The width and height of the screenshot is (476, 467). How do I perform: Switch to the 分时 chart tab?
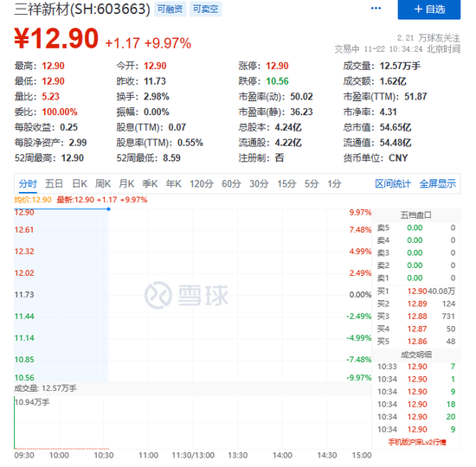pyautogui.click(x=28, y=183)
